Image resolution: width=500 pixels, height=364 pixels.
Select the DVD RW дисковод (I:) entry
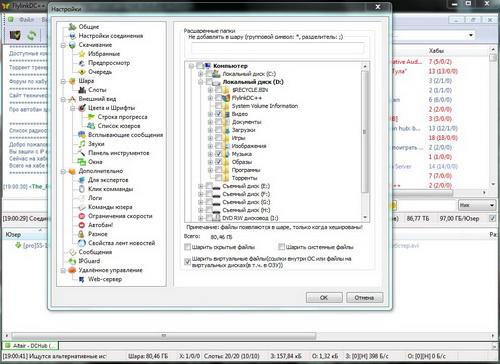(x=250, y=218)
